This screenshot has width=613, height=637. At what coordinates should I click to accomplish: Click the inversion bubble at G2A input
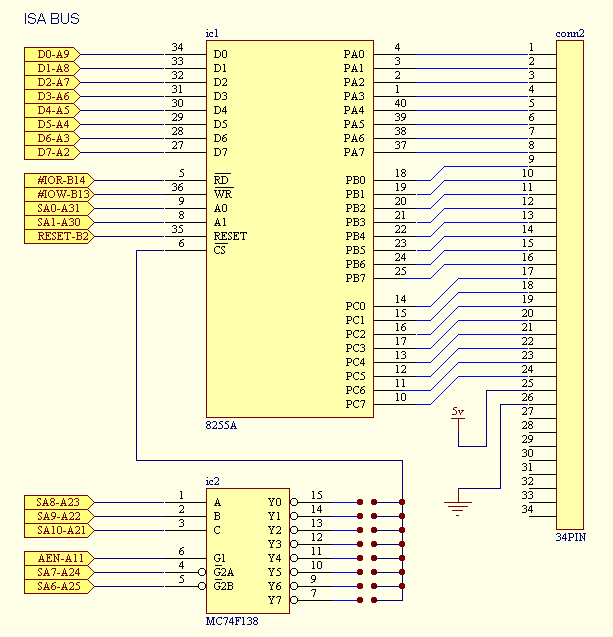click(x=202, y=572)
